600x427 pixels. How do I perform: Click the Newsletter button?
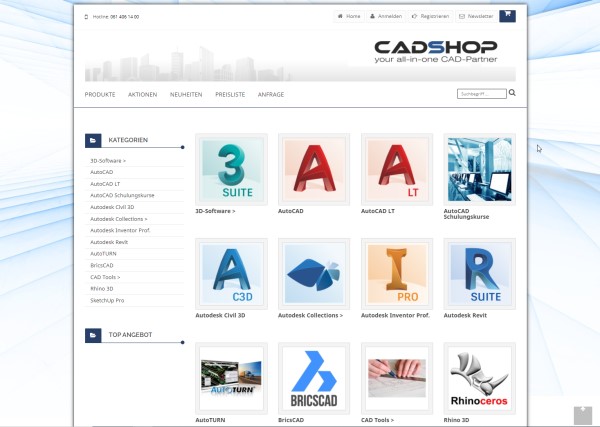(x=476, y=16)
